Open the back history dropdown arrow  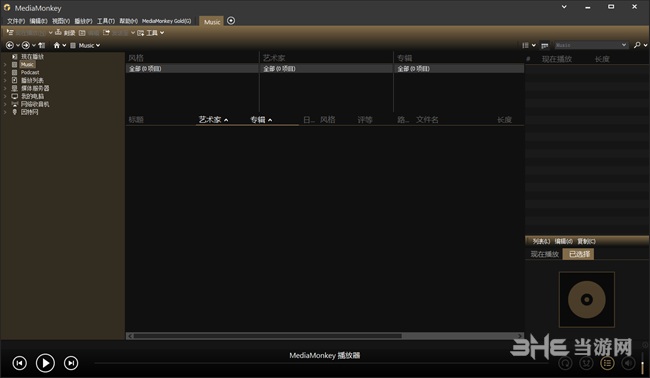18,45
